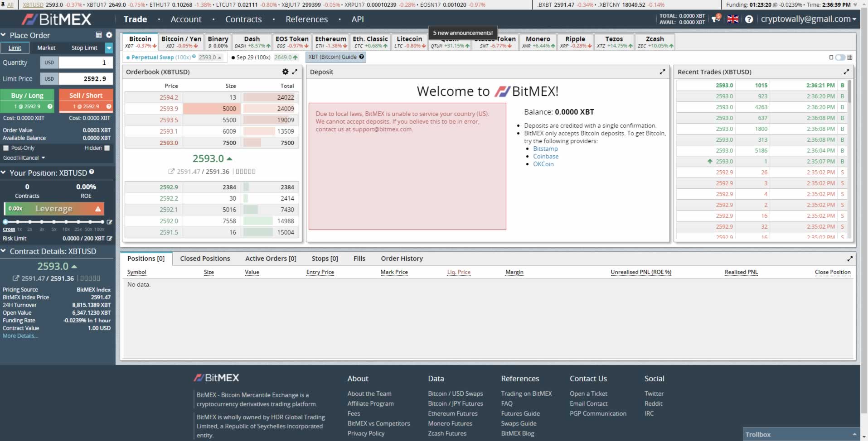Open the XBT (Bitcoin) Guide button
This screenshot has width=868, height=441.
pyautogui.click(x=336, y=57)
